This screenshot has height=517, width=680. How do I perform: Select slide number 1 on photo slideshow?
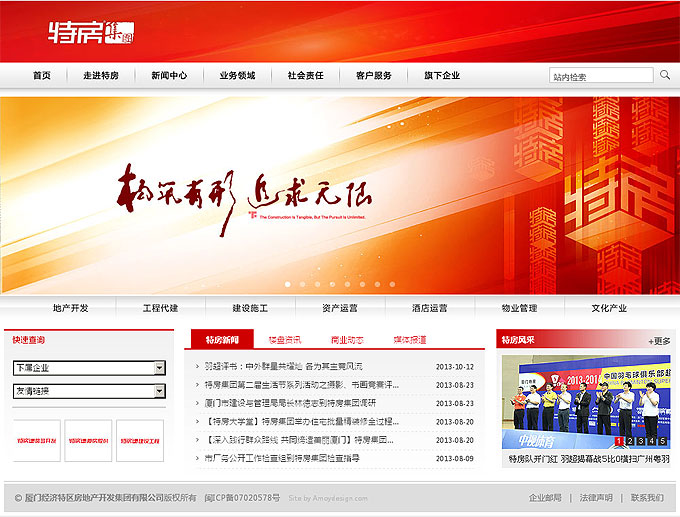coord(620,441)
